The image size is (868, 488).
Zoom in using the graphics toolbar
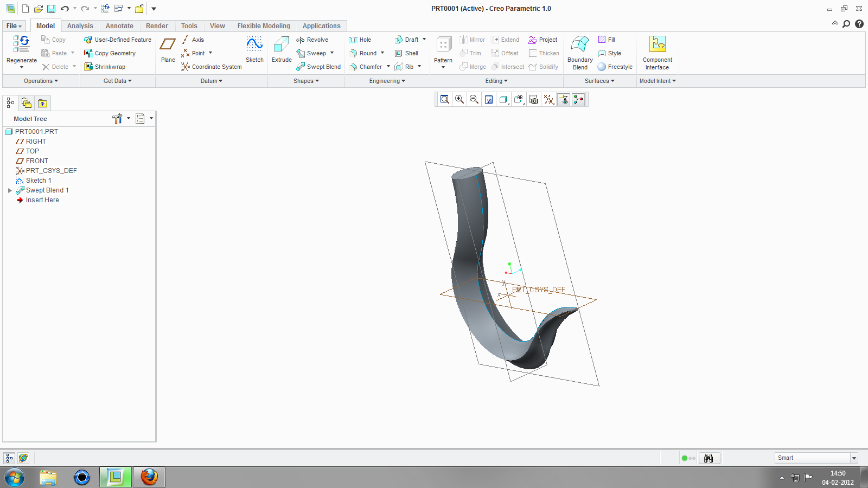coord(459,99)
